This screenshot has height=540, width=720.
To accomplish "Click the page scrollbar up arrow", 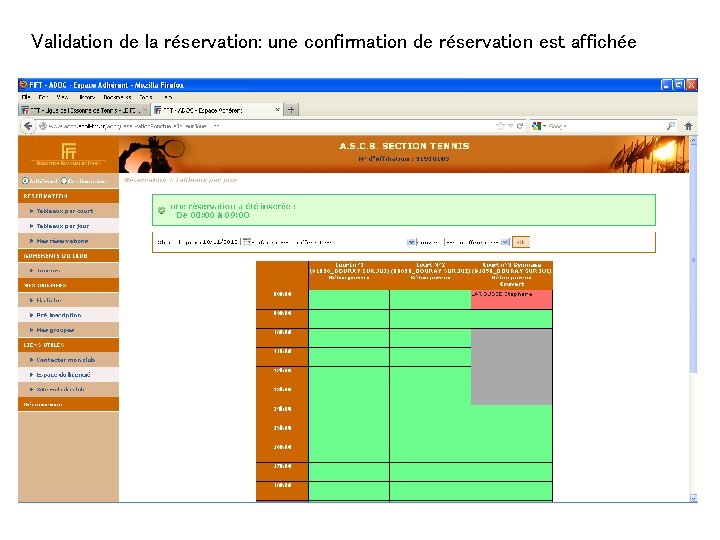I will 693,140.
